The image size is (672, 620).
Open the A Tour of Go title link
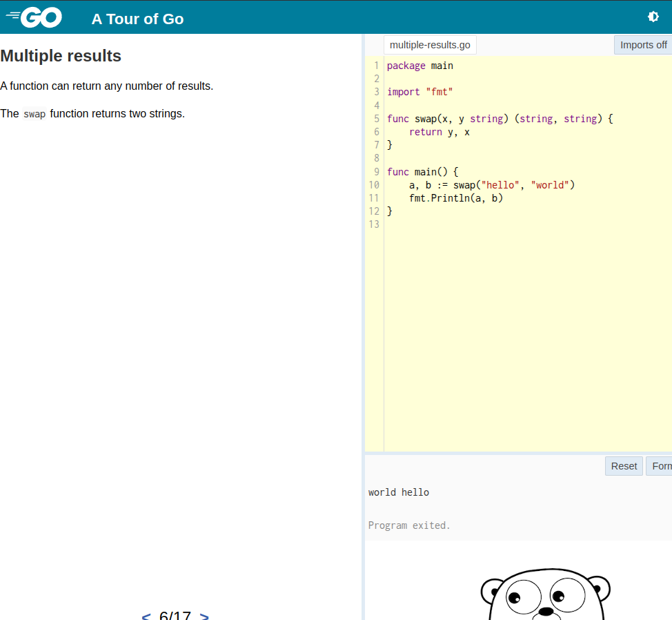137,19
